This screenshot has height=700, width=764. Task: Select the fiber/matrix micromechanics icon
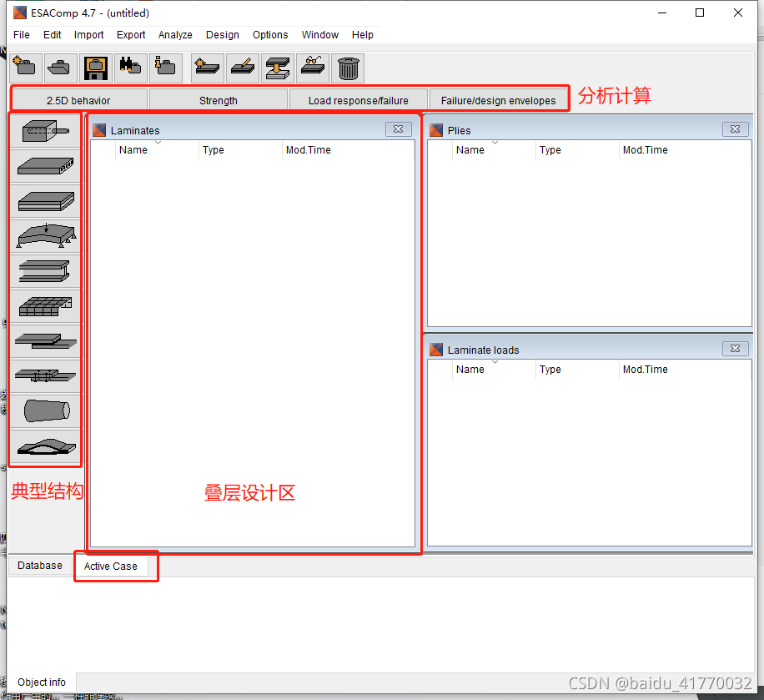pos(46,131)
